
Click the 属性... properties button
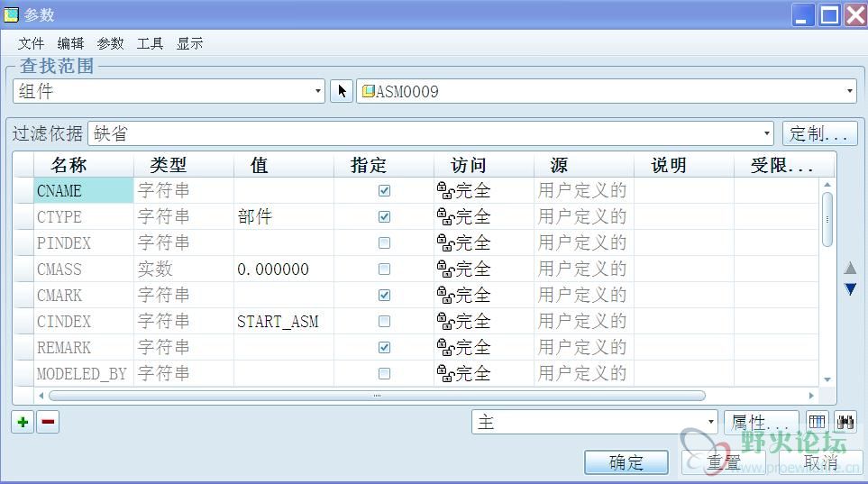click(x=761, y=422)
